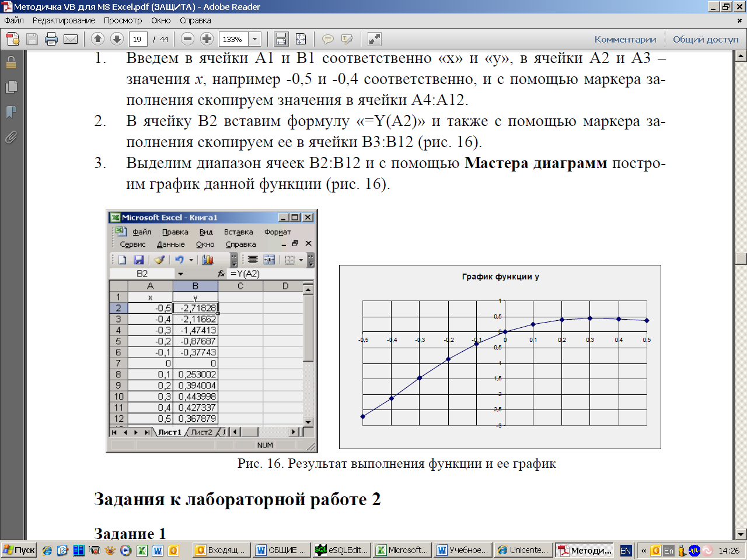Go to next page with down arrow

(117, 39)
